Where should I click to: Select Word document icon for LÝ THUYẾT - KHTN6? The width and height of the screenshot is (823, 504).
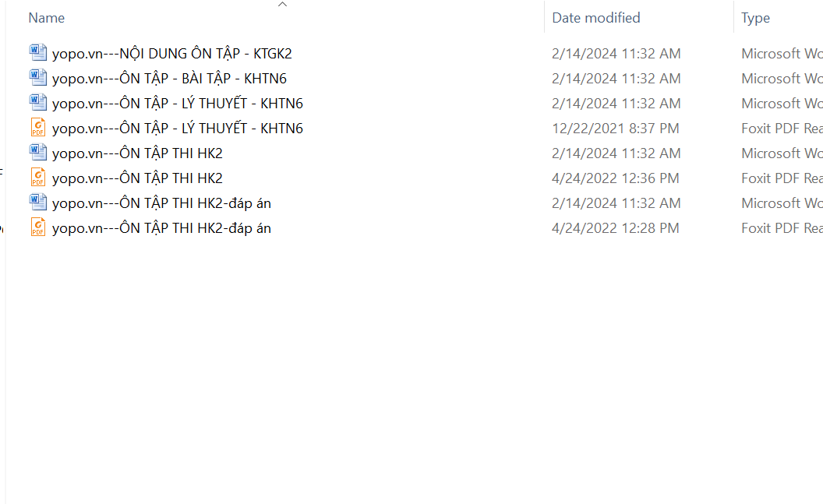37,103
